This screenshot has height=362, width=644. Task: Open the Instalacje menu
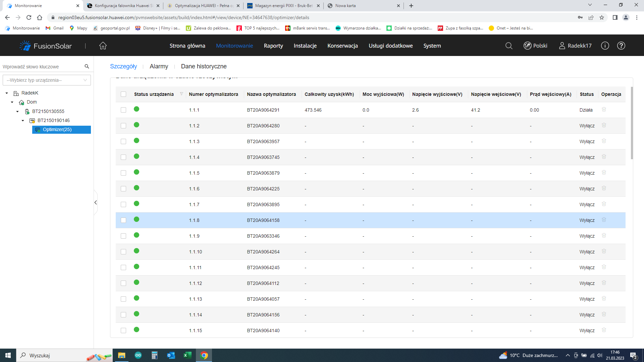(x=305, y=46)
